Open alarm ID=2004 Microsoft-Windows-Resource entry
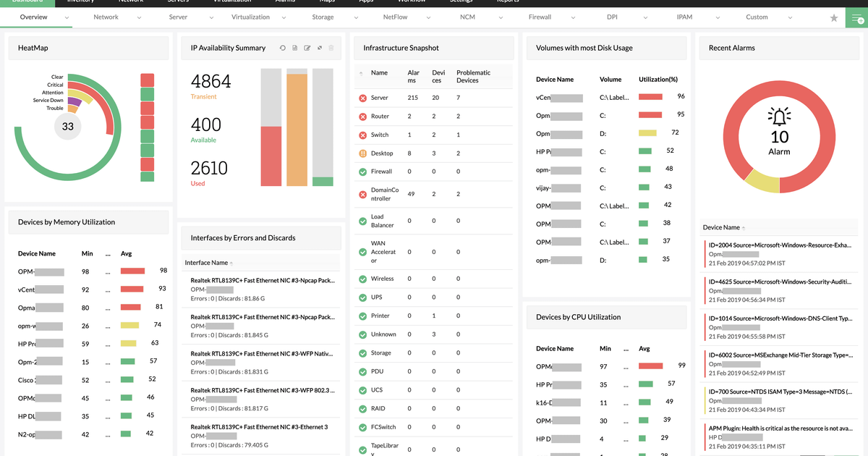Viewport: 868px width, 456px height. 780,254
